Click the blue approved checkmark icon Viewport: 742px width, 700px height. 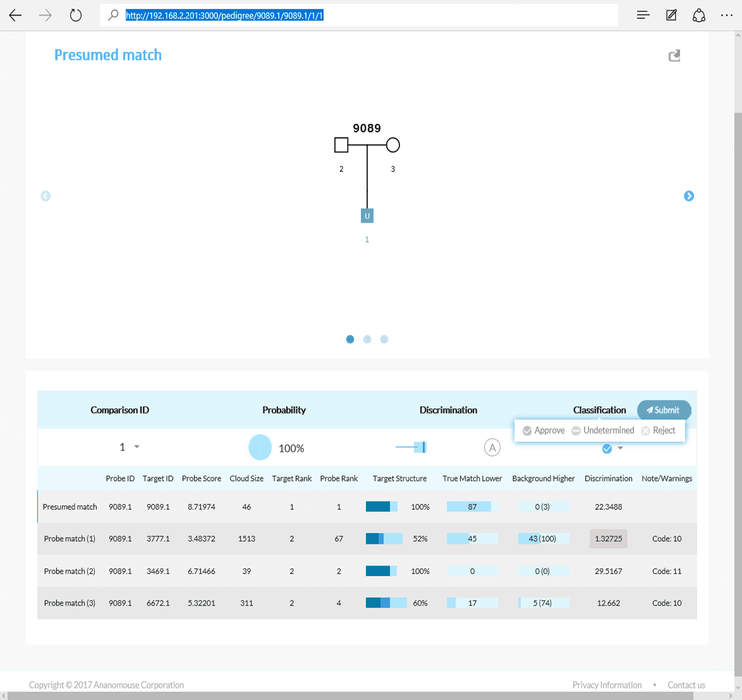607,448
